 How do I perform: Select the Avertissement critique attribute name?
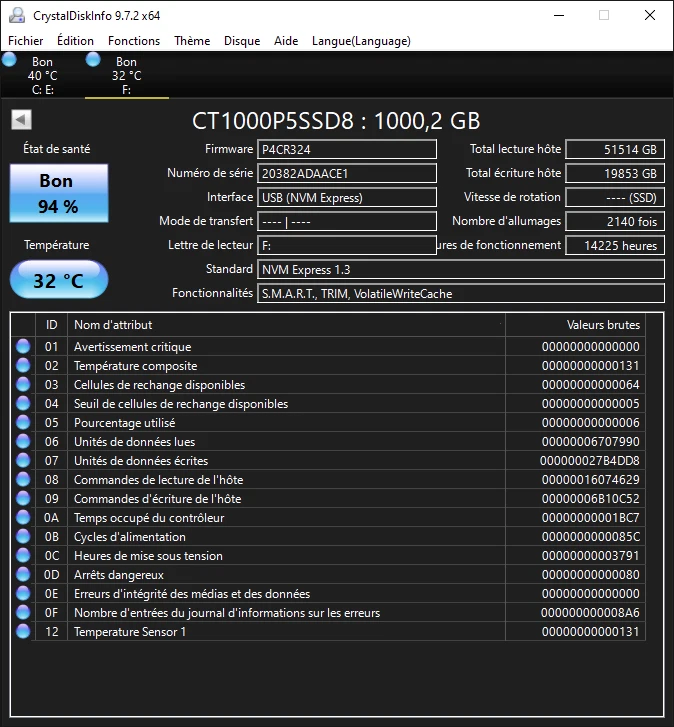click(133, 347)
